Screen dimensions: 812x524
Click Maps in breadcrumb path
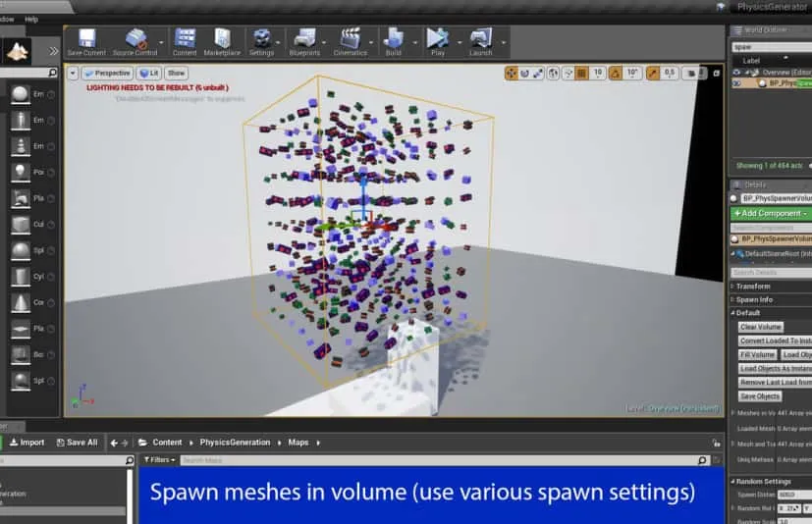point(298,443)
